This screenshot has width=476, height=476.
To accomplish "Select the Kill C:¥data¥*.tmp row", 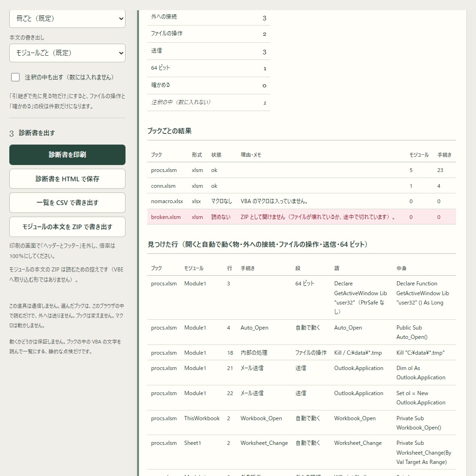I will (x=301, y=352).
